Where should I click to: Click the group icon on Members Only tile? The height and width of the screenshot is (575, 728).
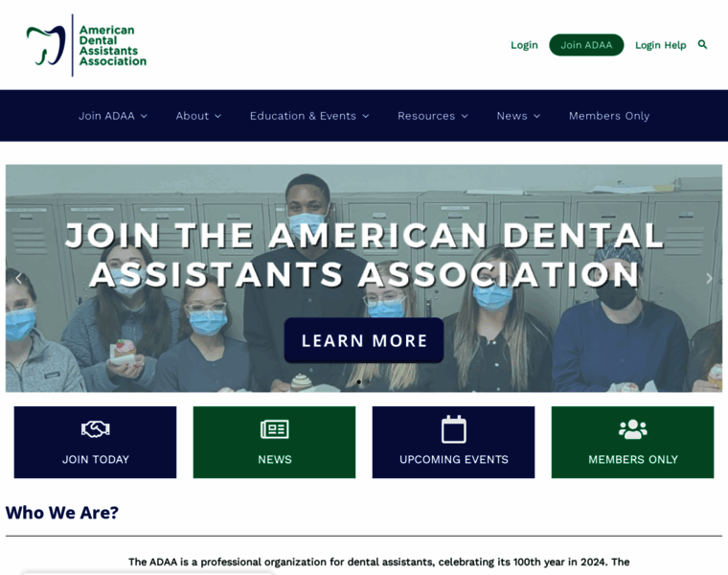633,429
